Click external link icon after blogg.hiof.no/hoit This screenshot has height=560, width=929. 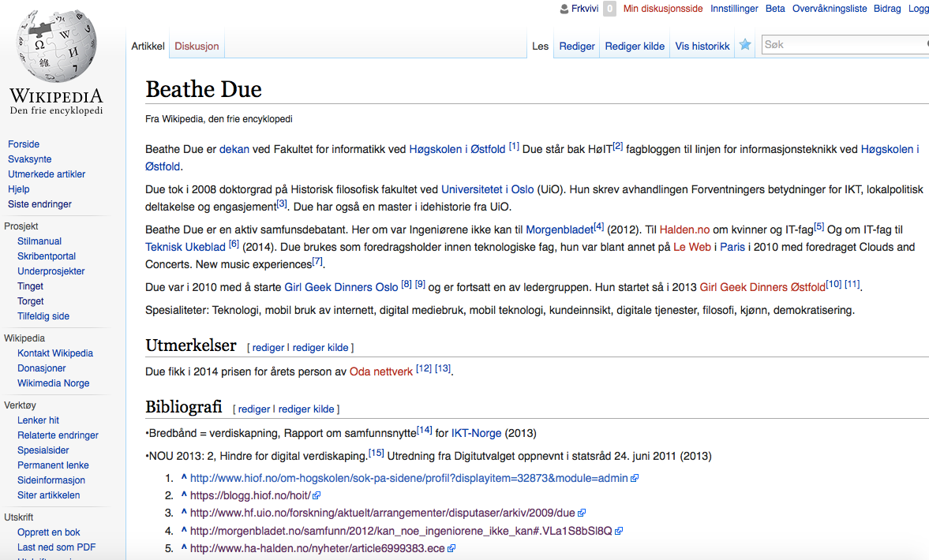[317, 495]
